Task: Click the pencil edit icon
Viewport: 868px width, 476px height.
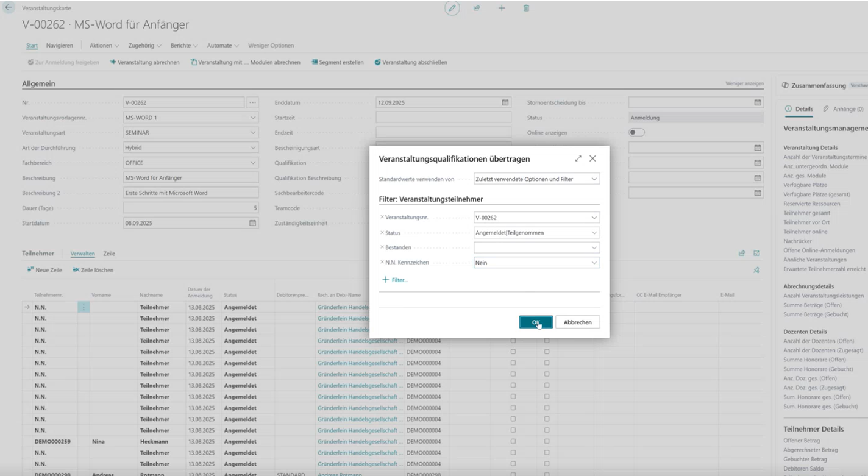Action: tap(452, 9)
